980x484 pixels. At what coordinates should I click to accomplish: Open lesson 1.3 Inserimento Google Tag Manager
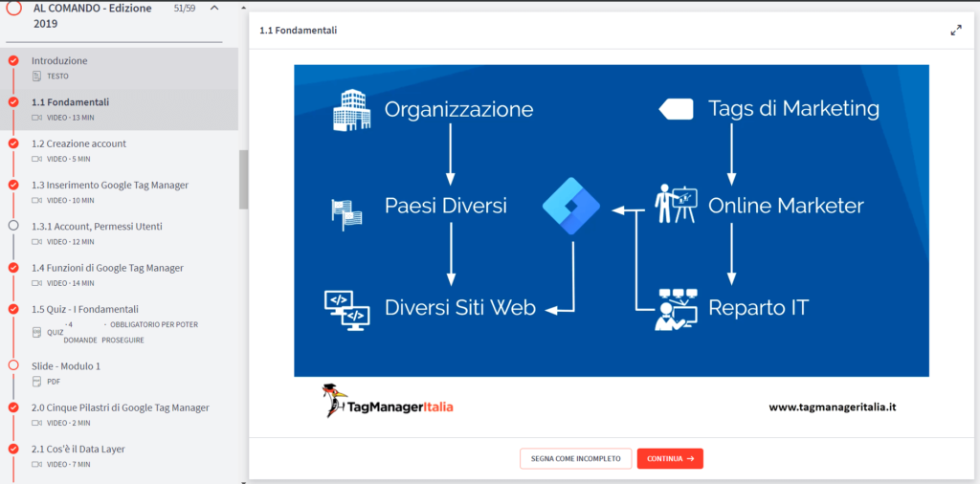point(110,185)
